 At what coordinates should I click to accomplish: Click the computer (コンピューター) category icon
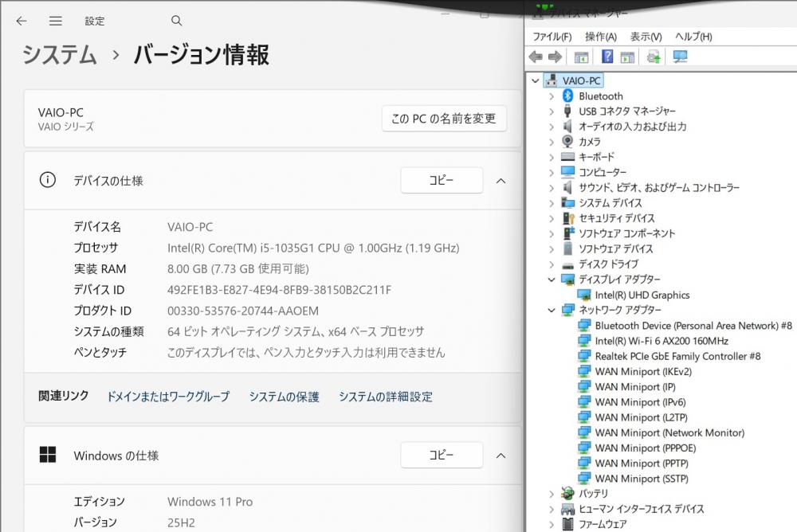pyautogui.click(x=567, y=172)
